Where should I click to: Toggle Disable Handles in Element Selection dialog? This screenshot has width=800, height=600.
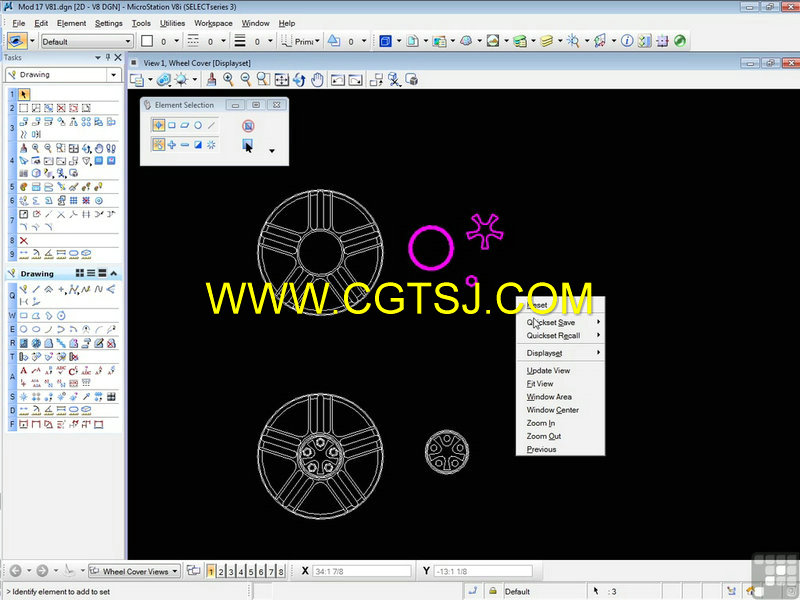[x=248, y=126]
